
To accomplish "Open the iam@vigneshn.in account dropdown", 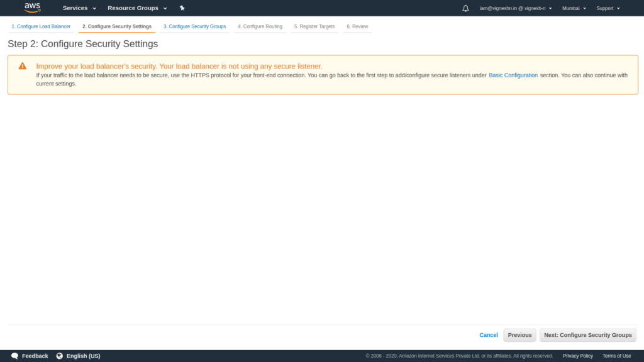I will tap(516, 8).
